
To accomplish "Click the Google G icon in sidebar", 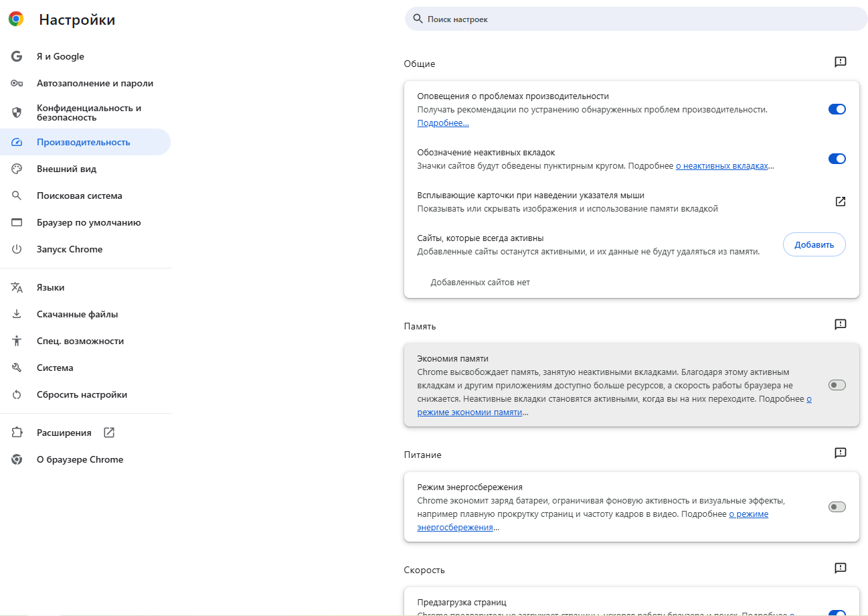I will click(x=17, y=56).
